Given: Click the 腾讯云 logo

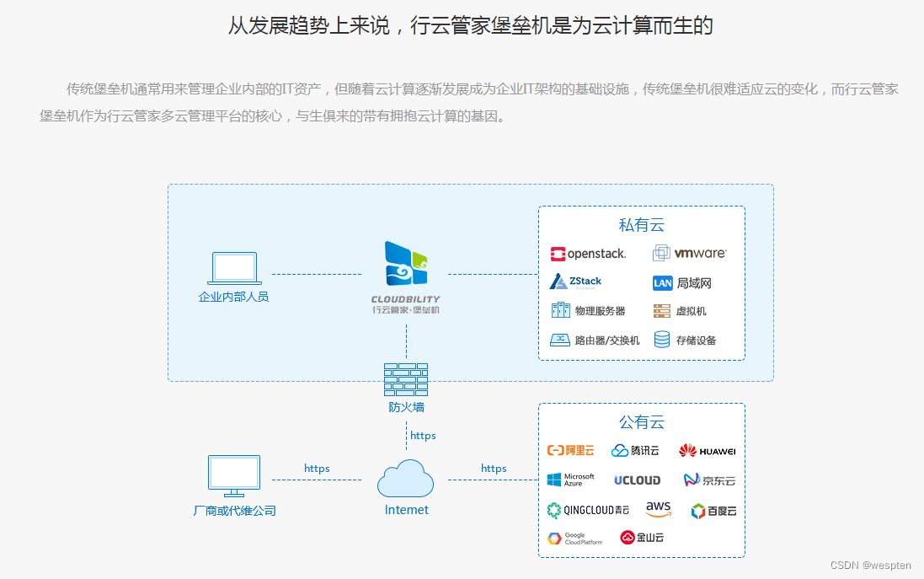Looking at the screenshot, I should pos(635,450).
